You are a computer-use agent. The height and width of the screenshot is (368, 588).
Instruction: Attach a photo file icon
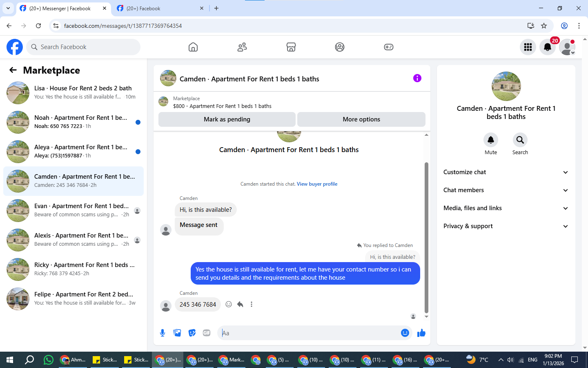click(x=177, y=333)
